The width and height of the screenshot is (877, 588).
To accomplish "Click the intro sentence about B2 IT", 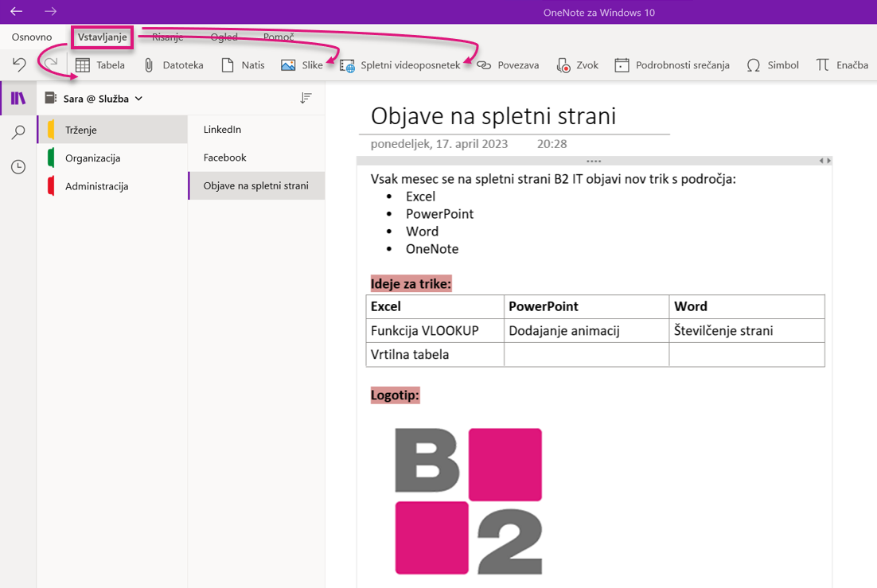I will click(x=553, y=179).
